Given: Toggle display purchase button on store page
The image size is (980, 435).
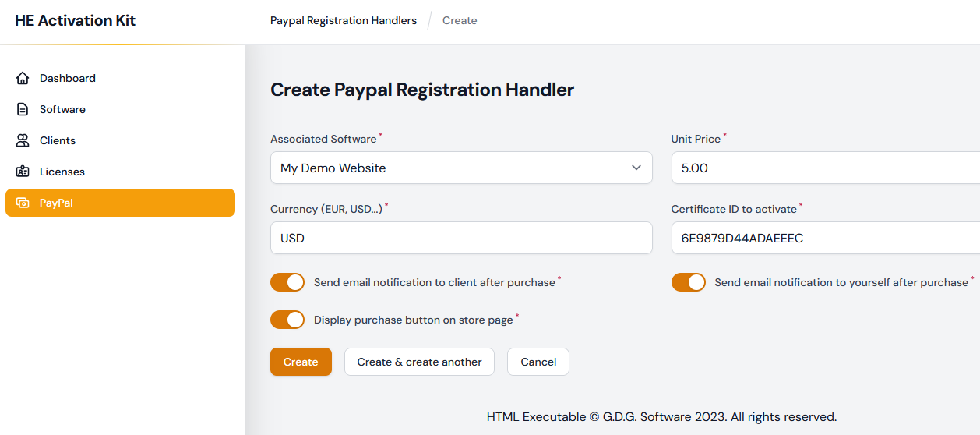Looking at the screenshot, I should pyautogui.click(x=287, y=320).
